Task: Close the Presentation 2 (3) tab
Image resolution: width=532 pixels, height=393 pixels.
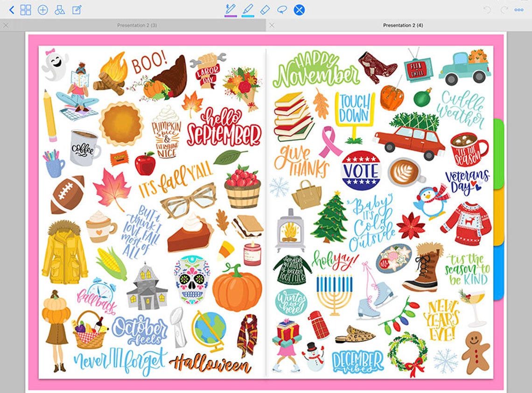Action: point(5,25)
